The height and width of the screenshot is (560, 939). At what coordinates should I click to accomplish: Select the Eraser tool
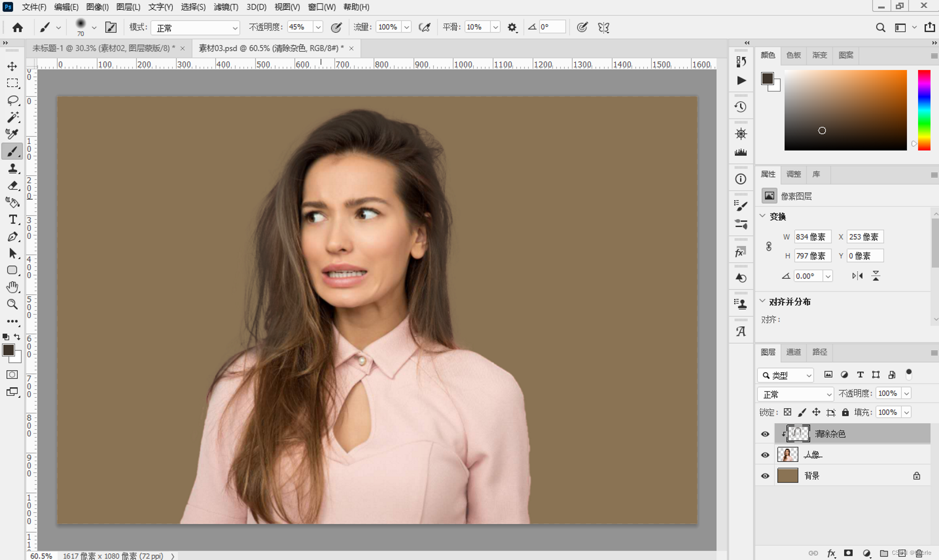(12, 185)
